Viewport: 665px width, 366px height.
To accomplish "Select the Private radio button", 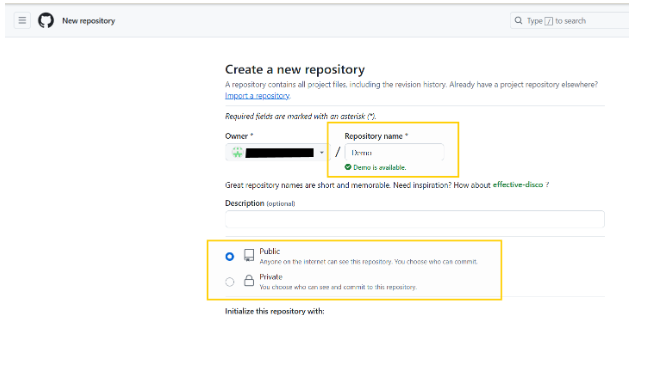I will click(229, 282).
